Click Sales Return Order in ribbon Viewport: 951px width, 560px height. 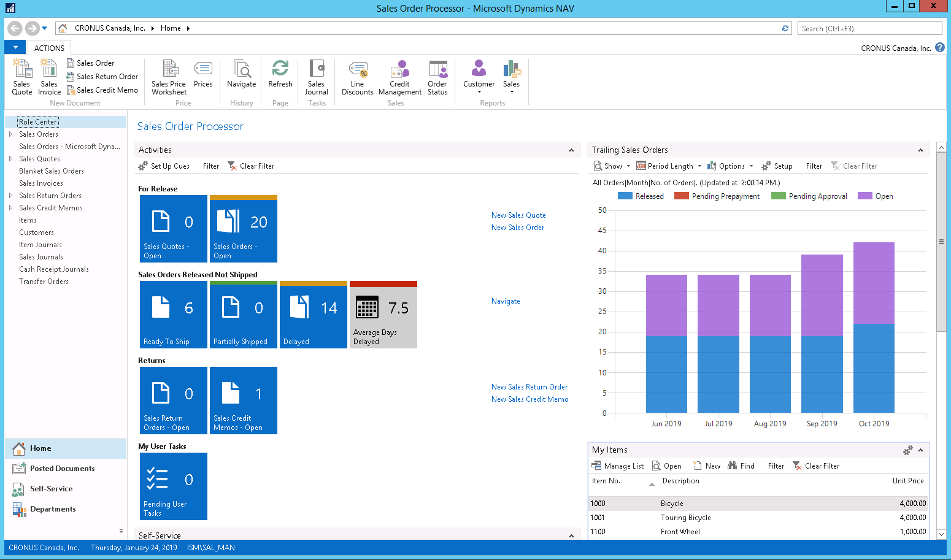click(102, 77)
